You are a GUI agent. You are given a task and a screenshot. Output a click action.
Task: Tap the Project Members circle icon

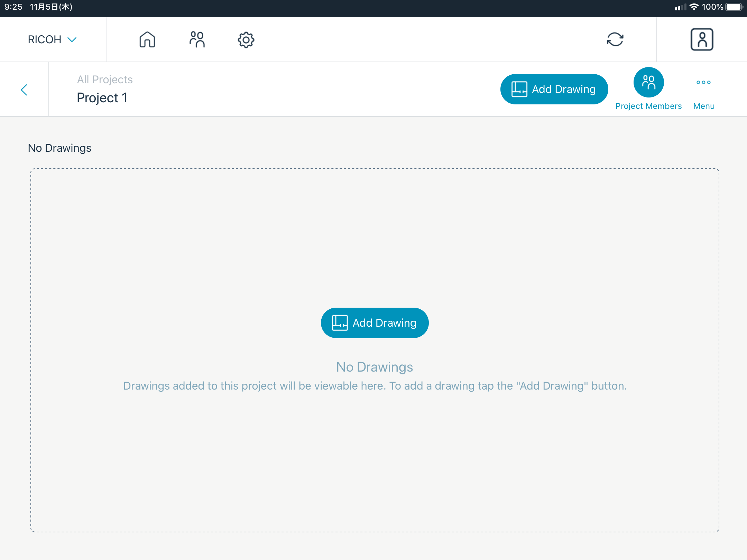point(648,82)
